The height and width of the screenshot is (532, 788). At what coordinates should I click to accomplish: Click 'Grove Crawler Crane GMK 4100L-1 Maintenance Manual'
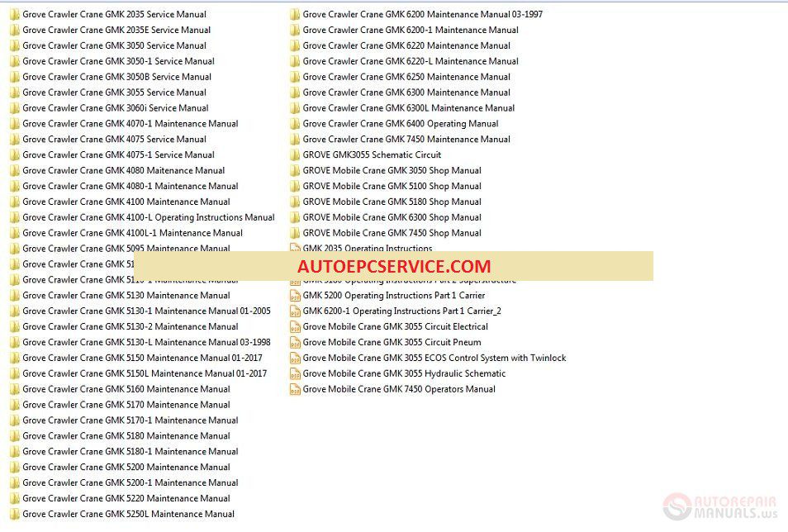(x=132, y=233)
